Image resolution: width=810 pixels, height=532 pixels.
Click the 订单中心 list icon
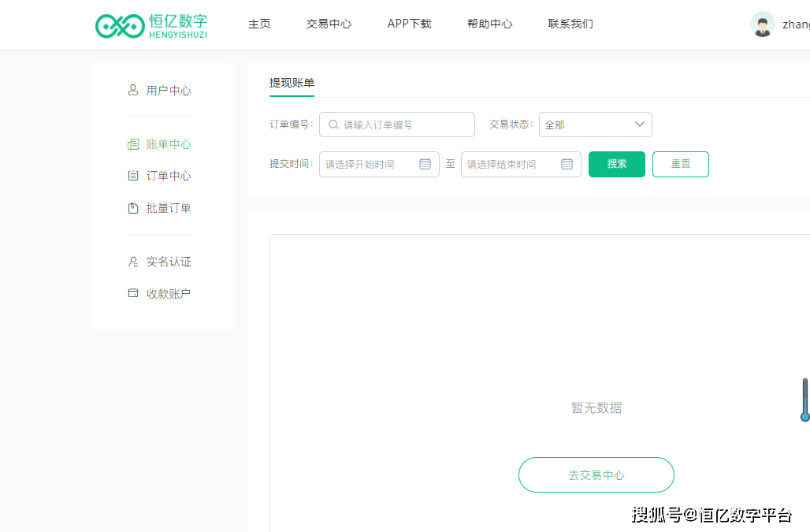click(x=132, y=176)
